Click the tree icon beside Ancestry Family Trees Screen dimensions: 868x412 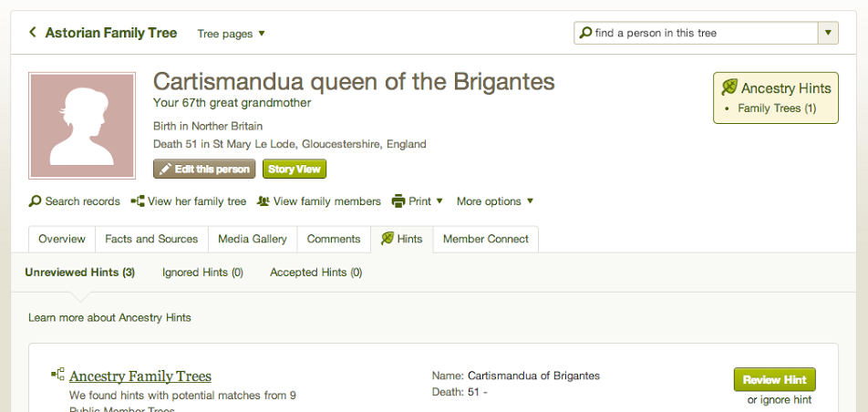pyautogui.click(x=57, y=375)
